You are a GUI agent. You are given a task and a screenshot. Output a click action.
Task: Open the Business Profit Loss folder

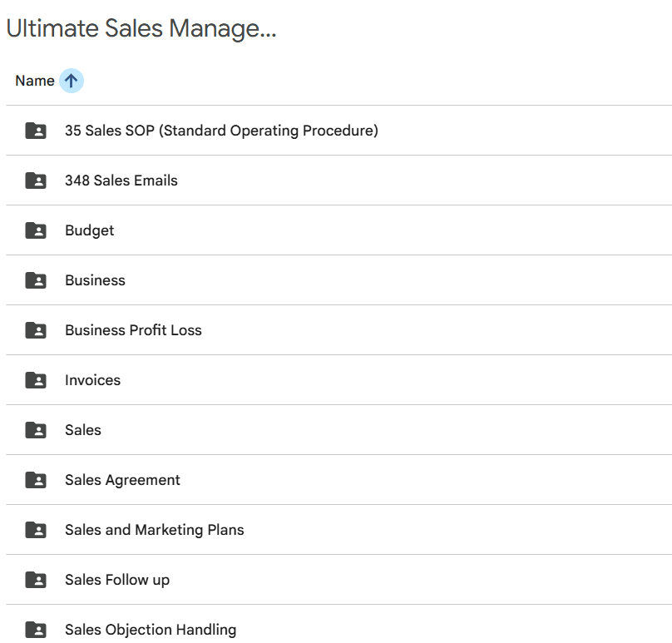[x=133, y=330]
